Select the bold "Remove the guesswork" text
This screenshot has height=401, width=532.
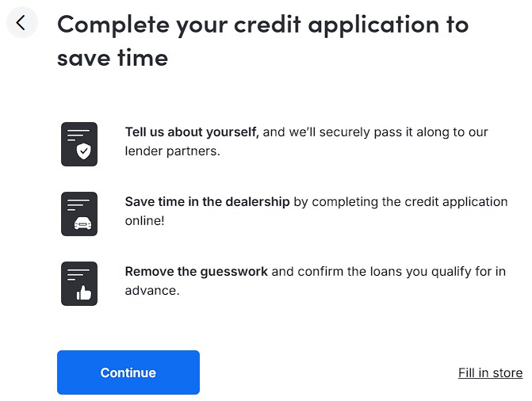pos(197,272)
